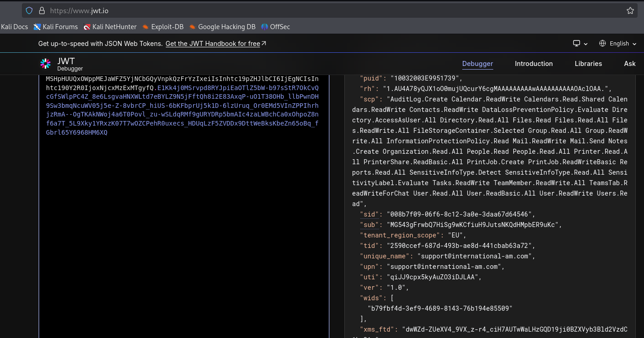Click the sid value 008b7f09-06f6-8c12-3a0e-3daa67d64546
Screen dimensions: 644x338
click(459, 214)
